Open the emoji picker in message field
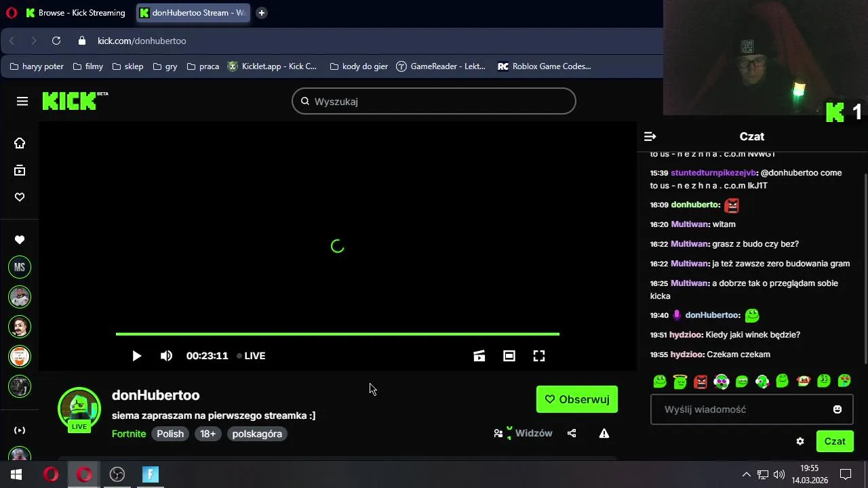This screenshot has height=488, width=868. (837, 409)
